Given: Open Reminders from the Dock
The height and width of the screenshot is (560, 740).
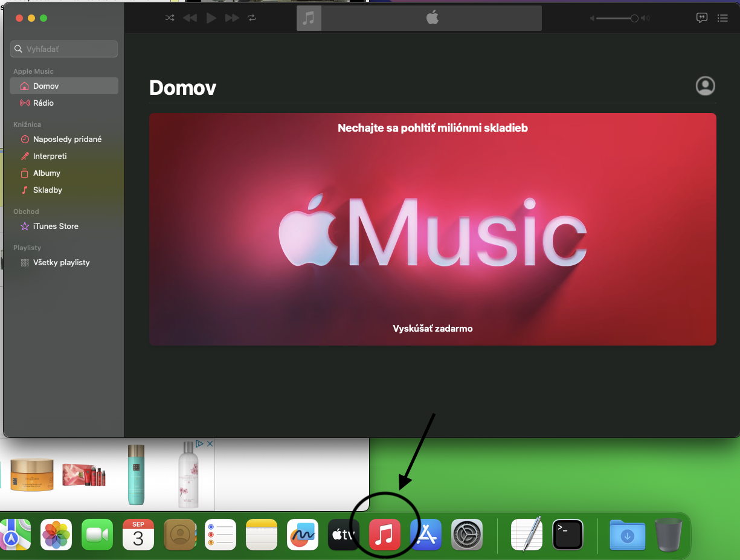Looking at the screenshot, I should click(220, 535).
